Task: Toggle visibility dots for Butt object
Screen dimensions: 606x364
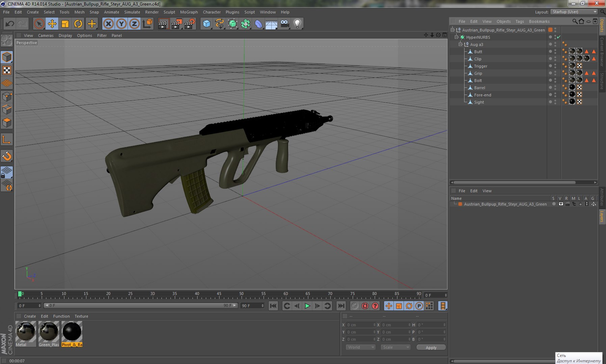Action: pyautogui.click(x=555, y=52)
